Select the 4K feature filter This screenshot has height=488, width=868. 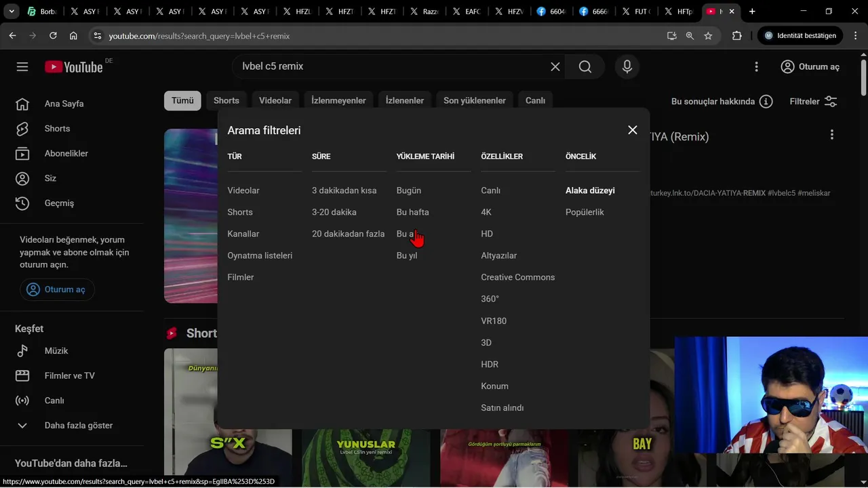[x=486, y=212]
